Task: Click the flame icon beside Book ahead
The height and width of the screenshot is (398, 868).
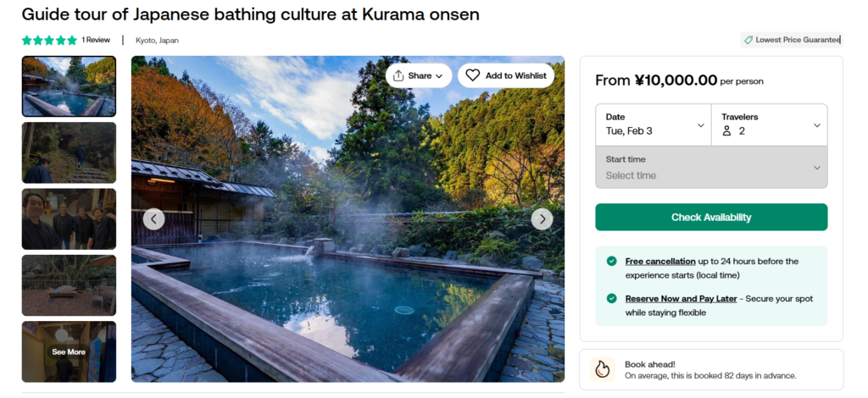Action: pos(602,369)
